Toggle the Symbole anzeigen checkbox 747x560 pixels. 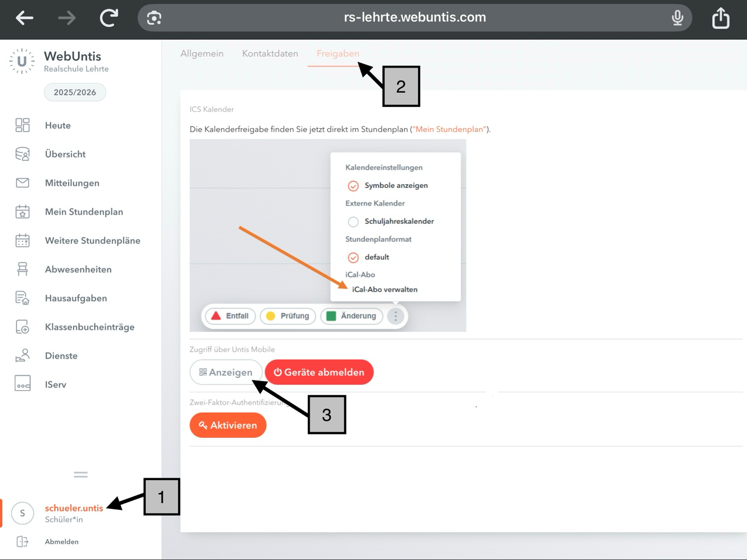click(x=353, y=186)
